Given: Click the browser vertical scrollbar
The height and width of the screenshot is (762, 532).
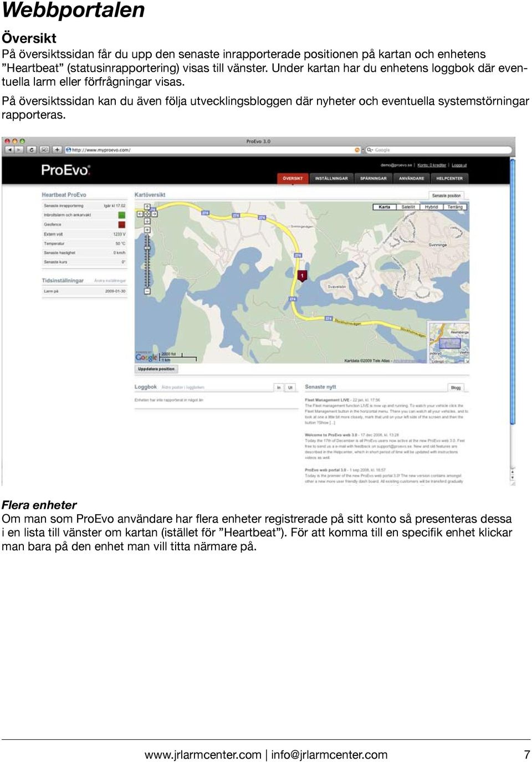Looking at the screenshot, I should 513,291.
